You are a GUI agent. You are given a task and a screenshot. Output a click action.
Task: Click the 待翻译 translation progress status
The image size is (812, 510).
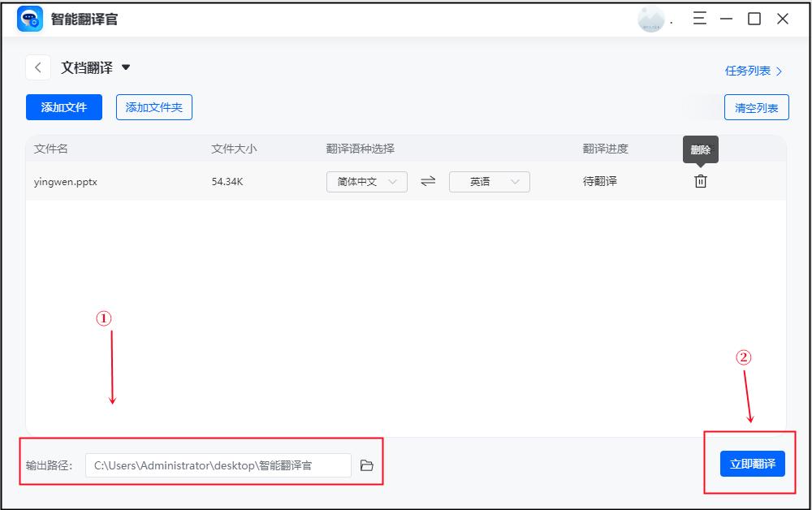tap(598, 181)
